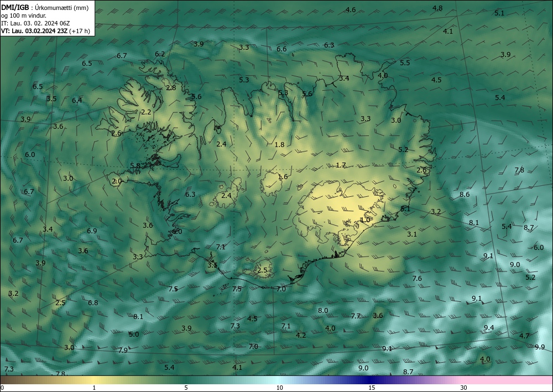Click the 5.0 value on the map
The height and width of the screenshot is (392, 553).
tap(134, 334)
